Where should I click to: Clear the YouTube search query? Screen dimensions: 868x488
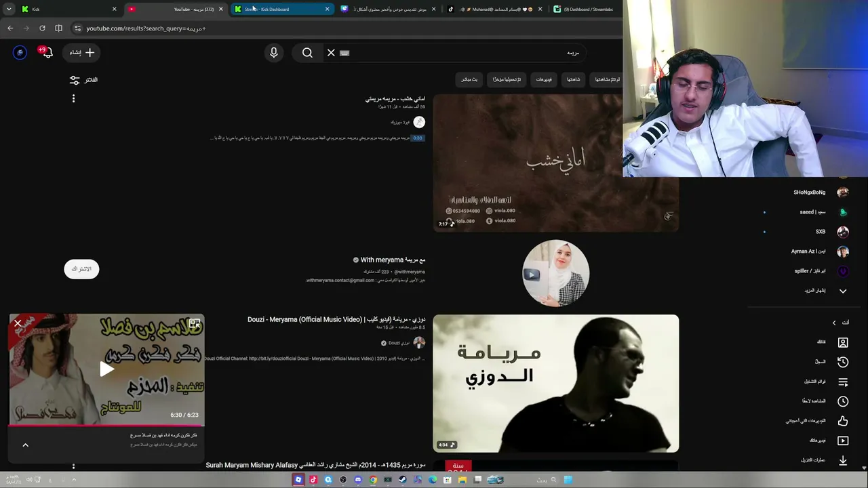coord(331,52)
